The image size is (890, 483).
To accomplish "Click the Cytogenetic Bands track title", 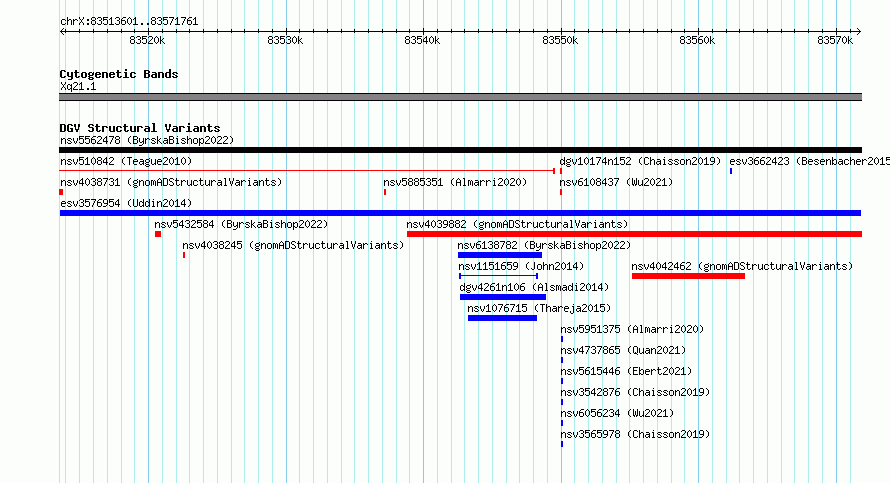I will (x=119, y=74).
